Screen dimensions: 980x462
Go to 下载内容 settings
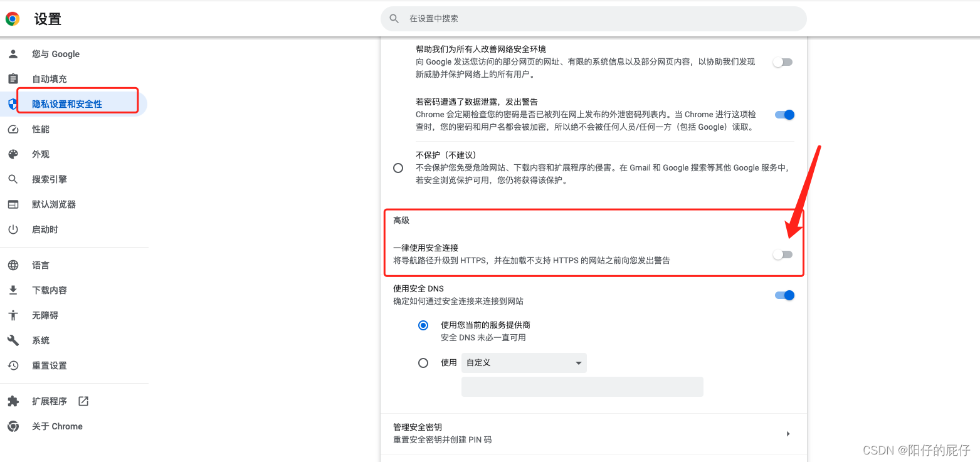pyautogui.click(x=73, y=290)
